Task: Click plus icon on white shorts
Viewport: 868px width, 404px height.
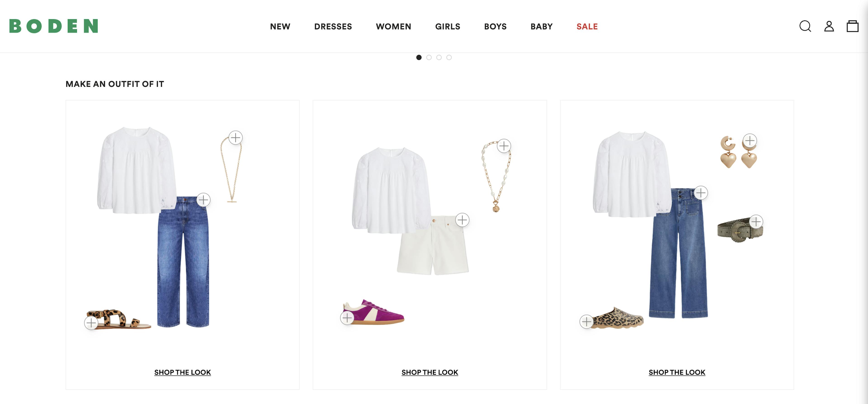Action: 462,220
